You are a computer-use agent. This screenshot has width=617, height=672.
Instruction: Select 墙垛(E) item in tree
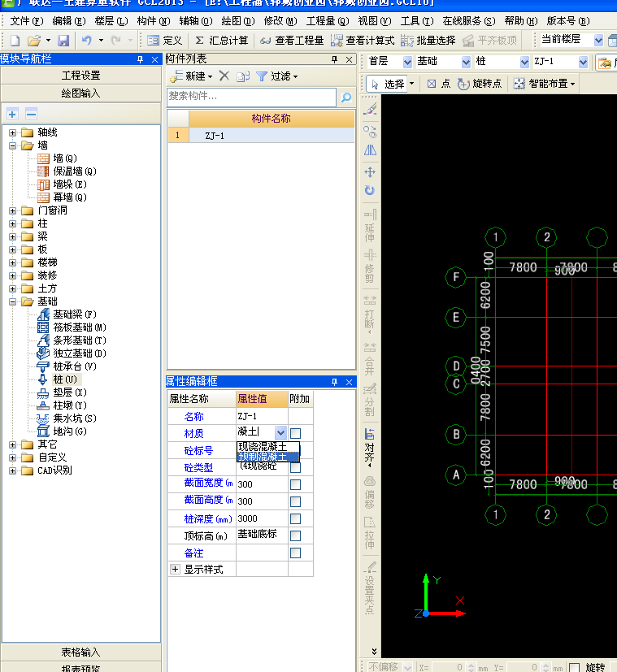pos(69,184)
